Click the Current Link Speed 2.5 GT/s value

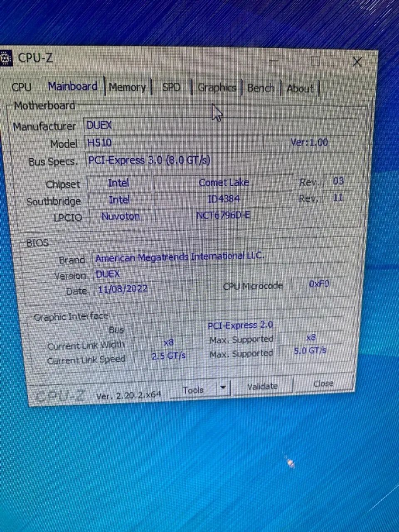168,356
